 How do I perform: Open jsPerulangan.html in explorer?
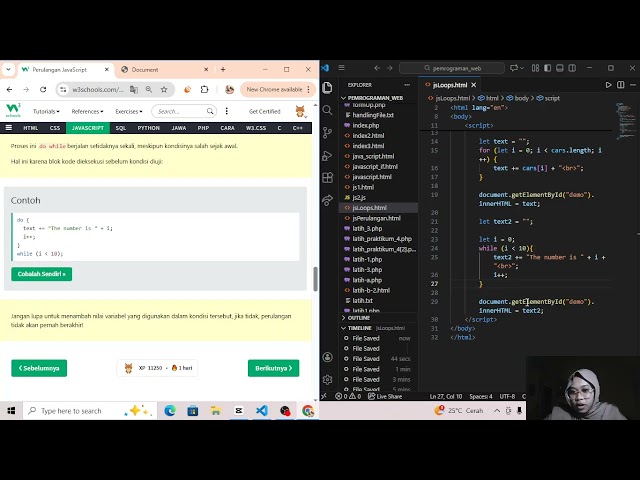[x=377, y=218]
